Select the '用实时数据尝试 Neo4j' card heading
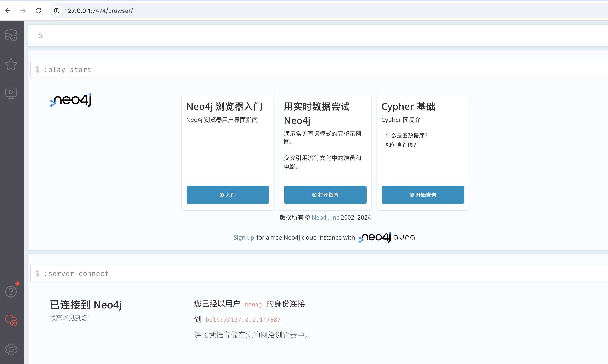Viewport: 608px width, 364px height. (x=317, y=113)
